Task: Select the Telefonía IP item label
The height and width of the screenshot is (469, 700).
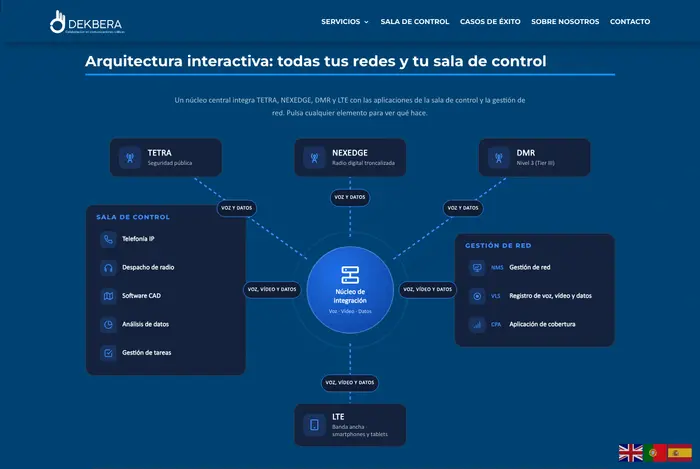Action: click(138, 239)
